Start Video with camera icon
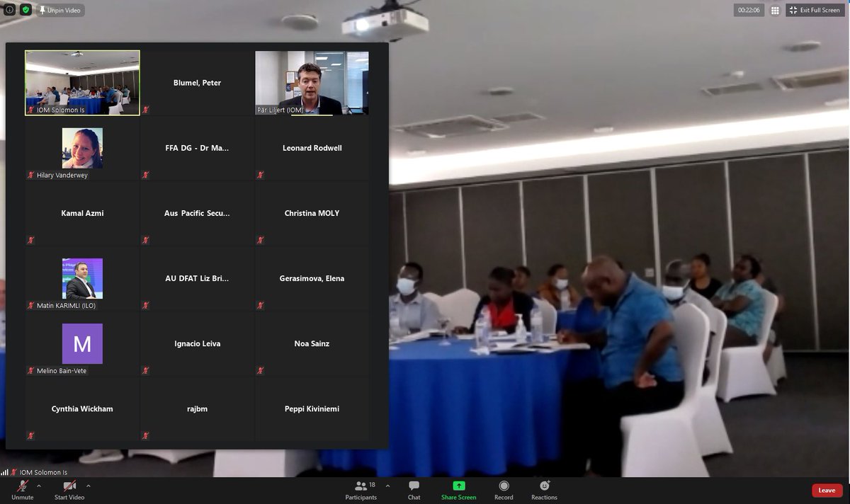The width and height of the screenshot is (850, 504). pyautogui.click(x=69, y=490)
